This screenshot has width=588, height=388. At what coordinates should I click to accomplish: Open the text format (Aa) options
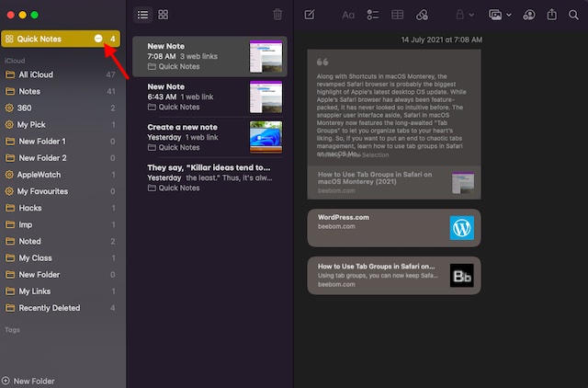click(x=348, y=15)
